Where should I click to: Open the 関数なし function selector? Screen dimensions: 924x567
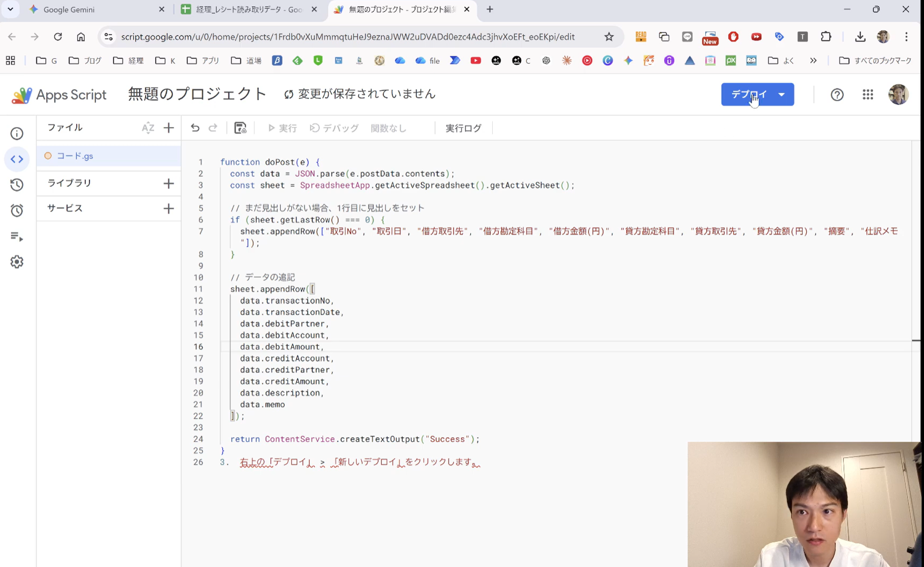tap(389, 128)
